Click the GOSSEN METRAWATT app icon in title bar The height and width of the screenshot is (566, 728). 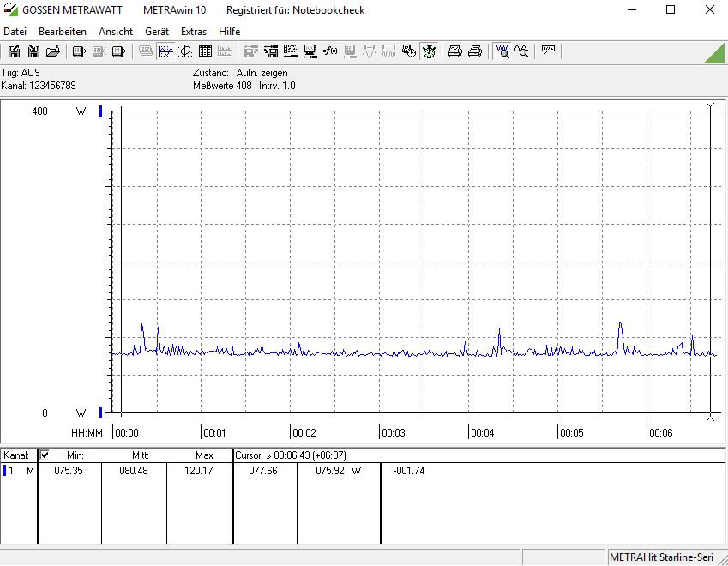10,9
